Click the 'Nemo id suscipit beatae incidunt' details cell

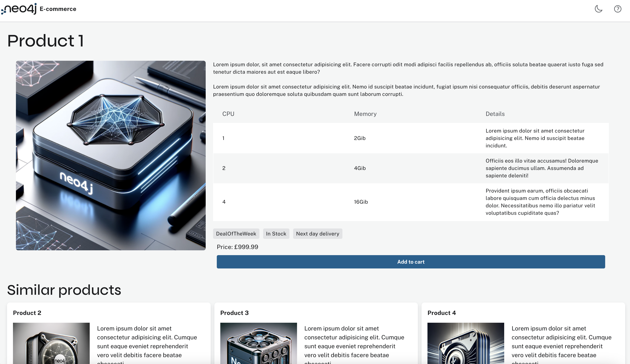pos(535,138)
